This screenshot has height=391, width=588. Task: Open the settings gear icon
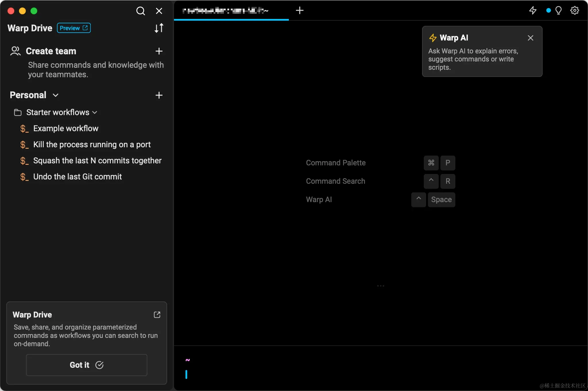pyautogui.click(x=575, y=11)
